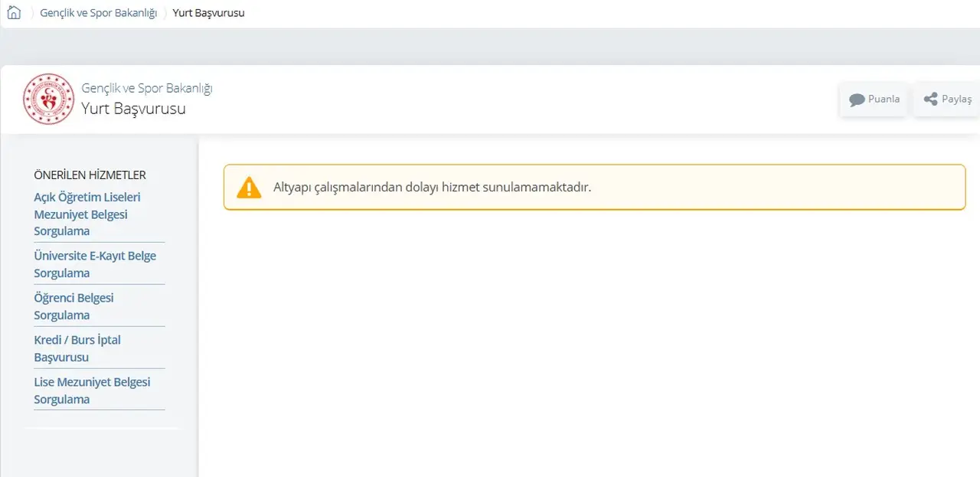Open Kredi / Burs İptal Başvurusu link
980x477 pixels.
[77, 348]
